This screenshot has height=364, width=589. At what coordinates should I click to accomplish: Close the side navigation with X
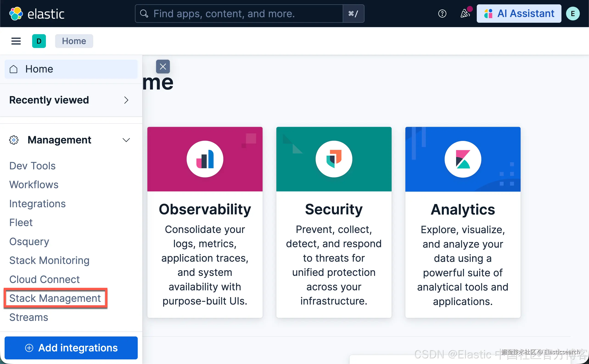163,67
